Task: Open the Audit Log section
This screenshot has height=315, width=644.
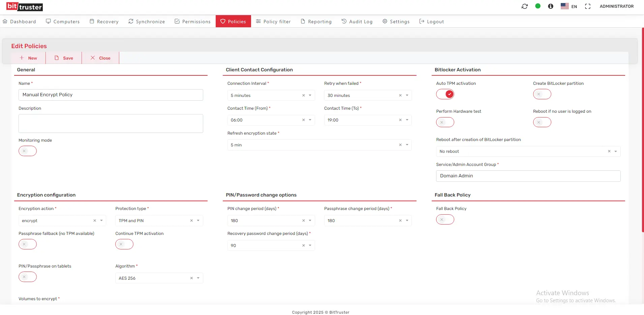Action: (x=357, y=21)
